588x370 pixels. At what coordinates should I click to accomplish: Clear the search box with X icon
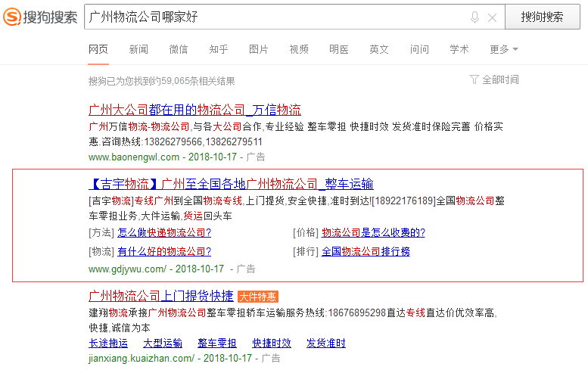pos(492,17)
